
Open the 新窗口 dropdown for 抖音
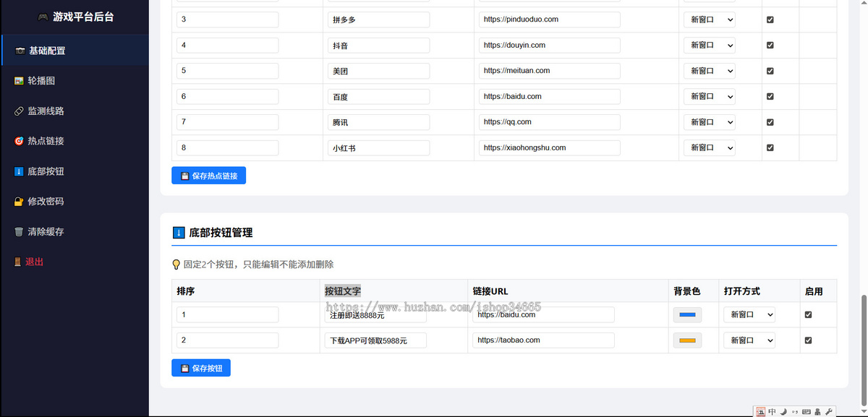(x=710, y=45)
